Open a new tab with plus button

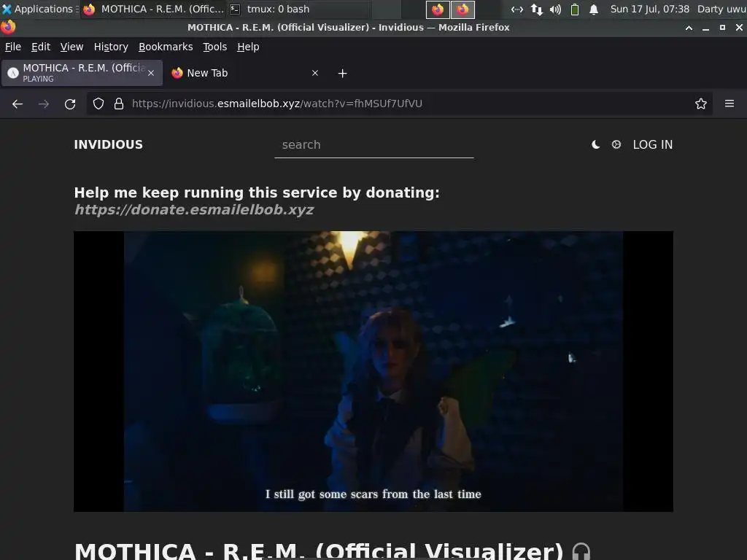point(343,74)
